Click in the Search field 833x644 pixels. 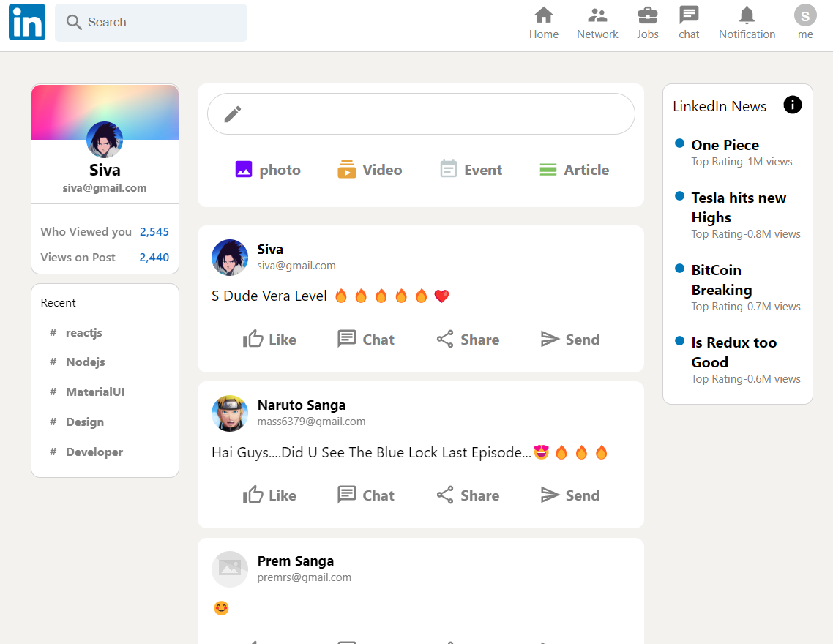coord(161,23)
